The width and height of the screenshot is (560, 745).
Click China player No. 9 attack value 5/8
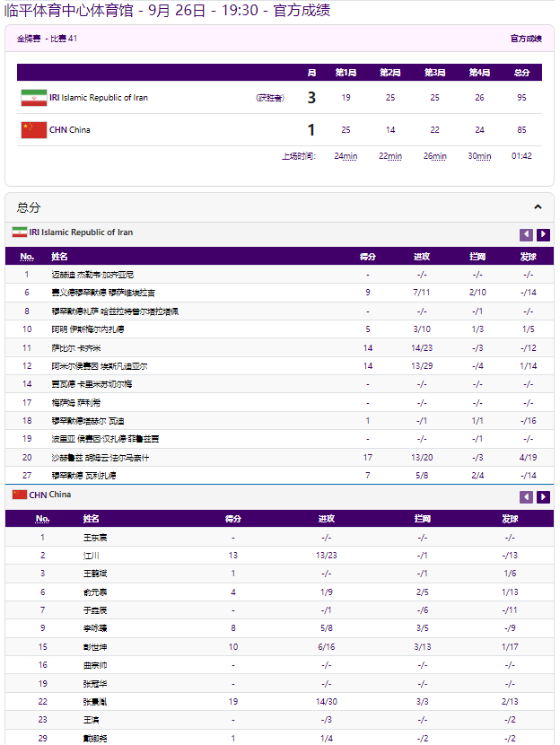pos(327,628)
